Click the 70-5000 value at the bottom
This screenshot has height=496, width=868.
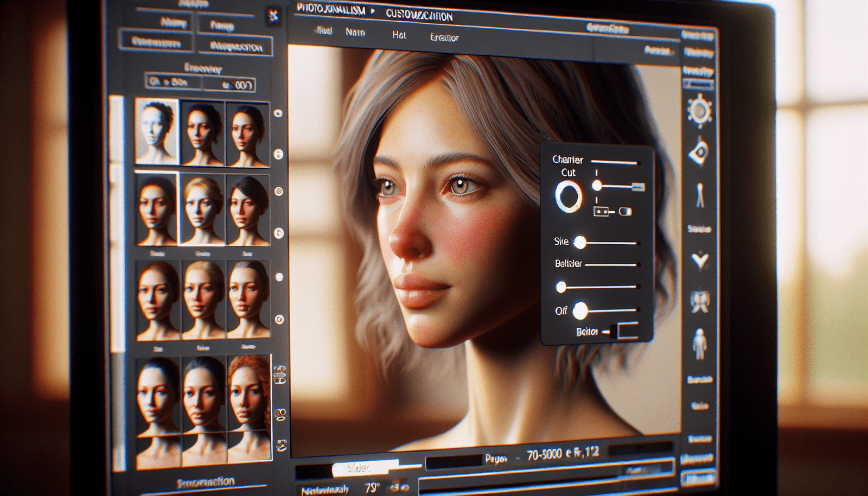(x=544, y=455)
